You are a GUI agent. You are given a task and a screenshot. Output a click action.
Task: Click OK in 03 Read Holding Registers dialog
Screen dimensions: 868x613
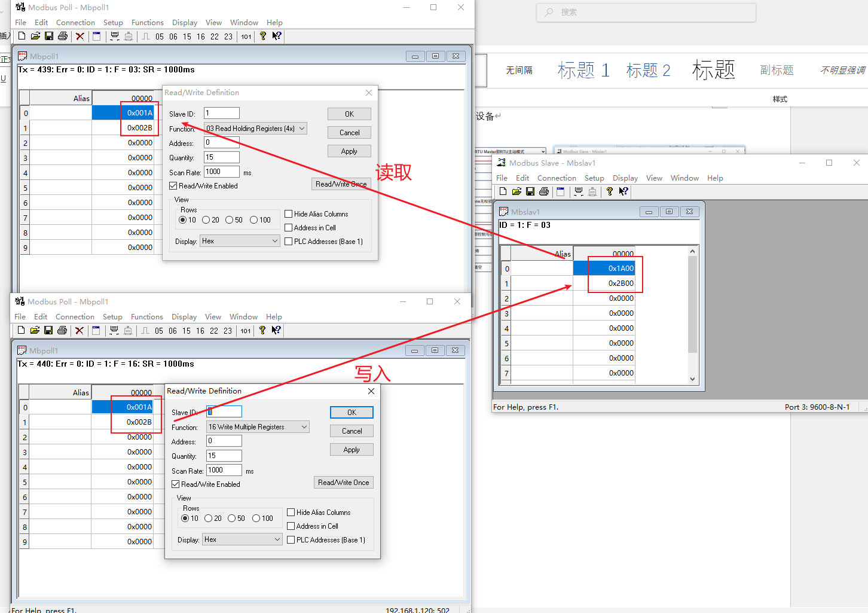click(349, 114)
